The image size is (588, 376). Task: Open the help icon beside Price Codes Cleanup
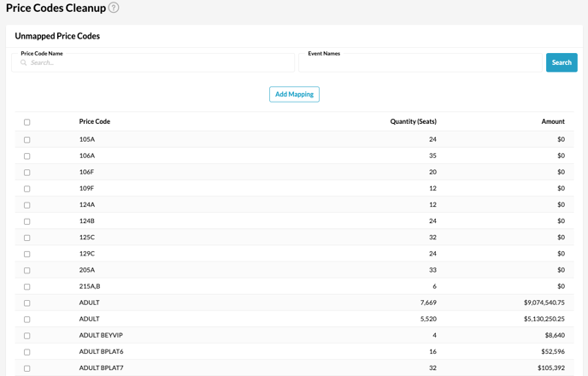(x=114, y=8)
